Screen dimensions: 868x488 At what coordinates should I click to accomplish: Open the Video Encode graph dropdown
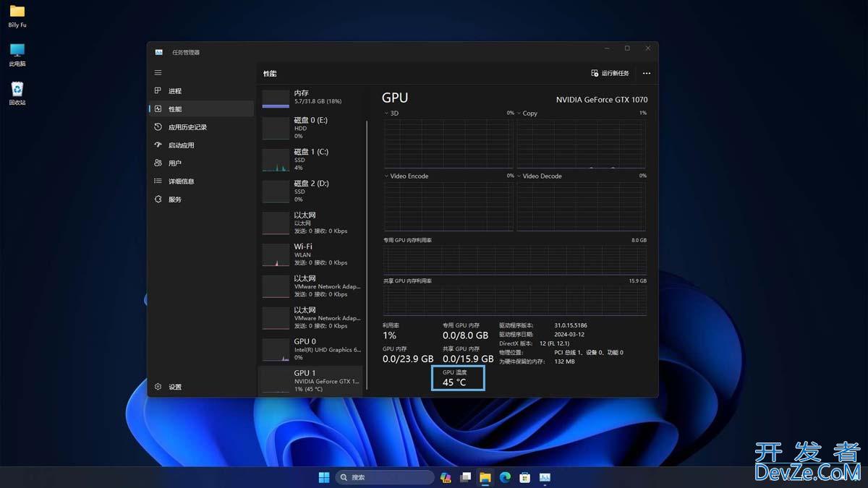point(407,176)
